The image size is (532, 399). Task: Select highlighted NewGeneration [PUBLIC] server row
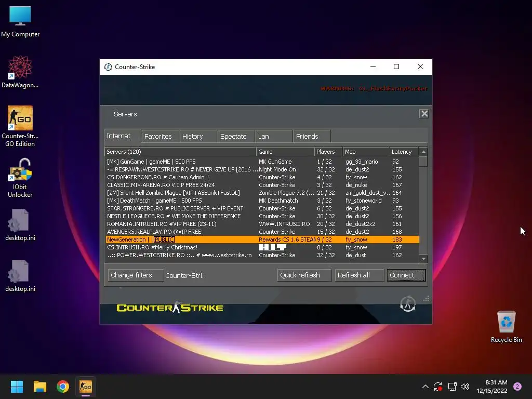(x=262, y=240)
